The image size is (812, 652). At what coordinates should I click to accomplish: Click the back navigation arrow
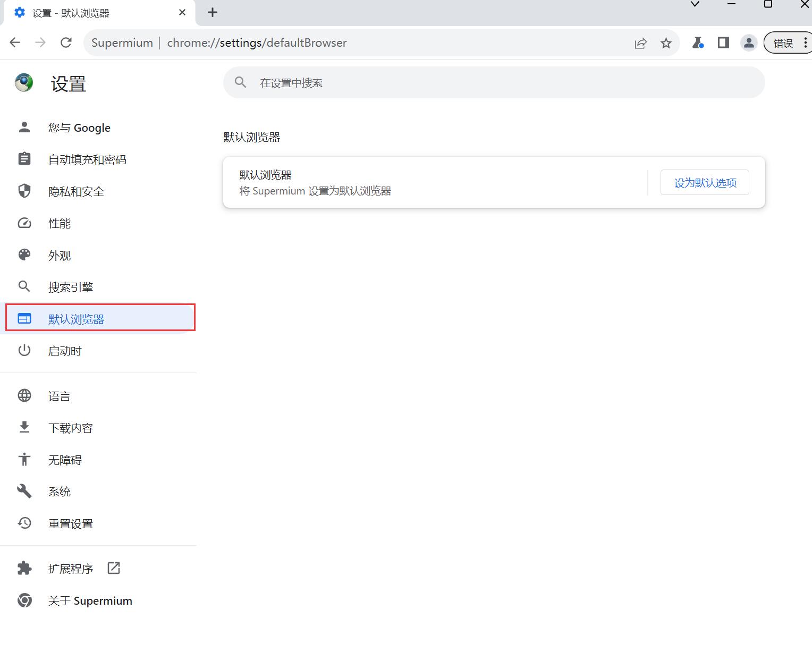[x=15, y=43]
